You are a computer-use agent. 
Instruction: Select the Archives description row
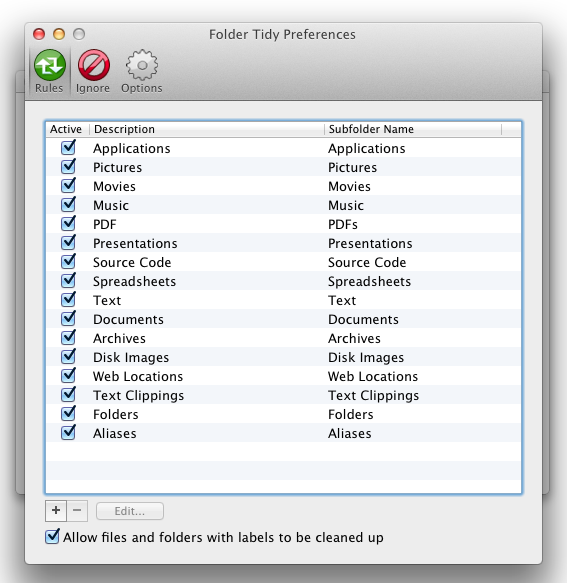click(x=119, y=338)
